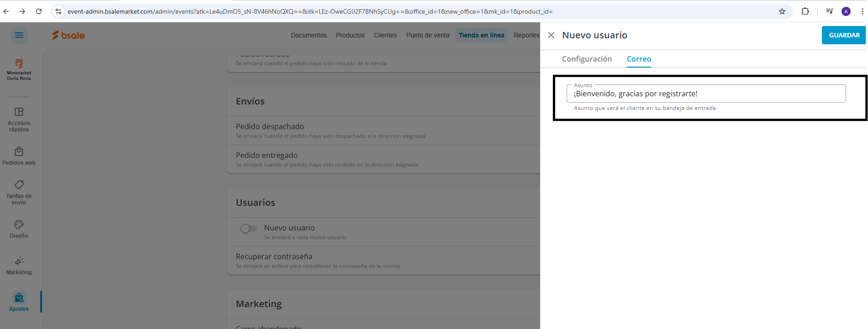The height and width of the screenshot is (329, 868).
Task: Click the GUARDAR button
Action: (844, 35)
